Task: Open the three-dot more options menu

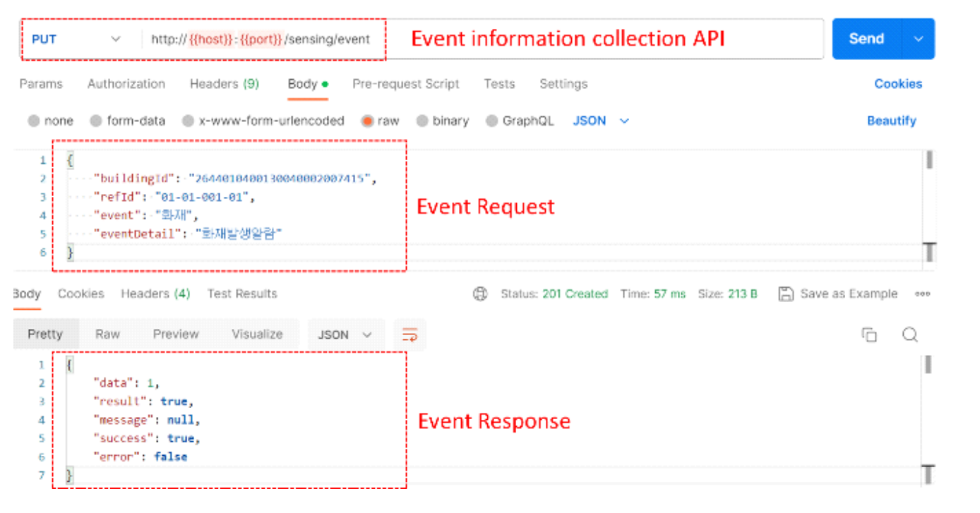Action: click(922, 294)
